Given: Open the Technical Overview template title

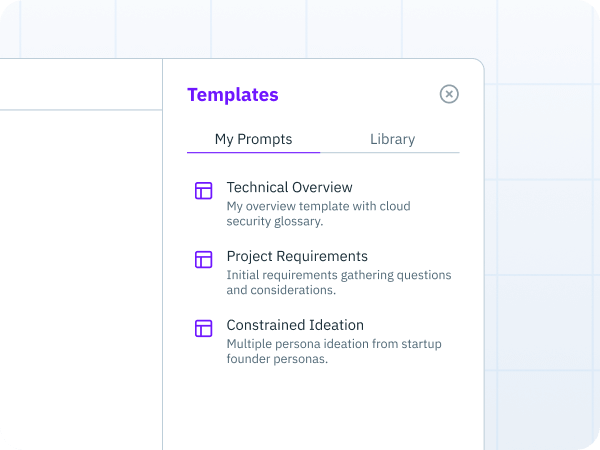Looking at the screenshot, I should click(289, 187).
